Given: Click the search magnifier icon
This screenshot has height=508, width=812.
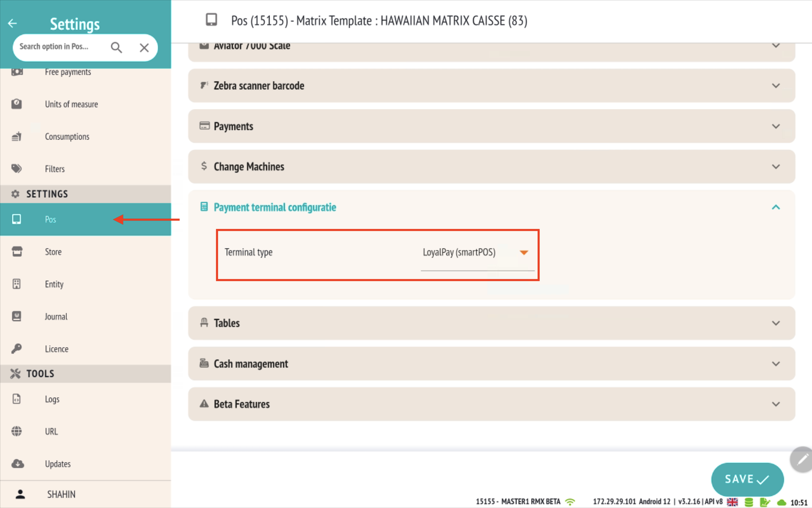Looking at the screenshot, I should click(x=116, y=47).
